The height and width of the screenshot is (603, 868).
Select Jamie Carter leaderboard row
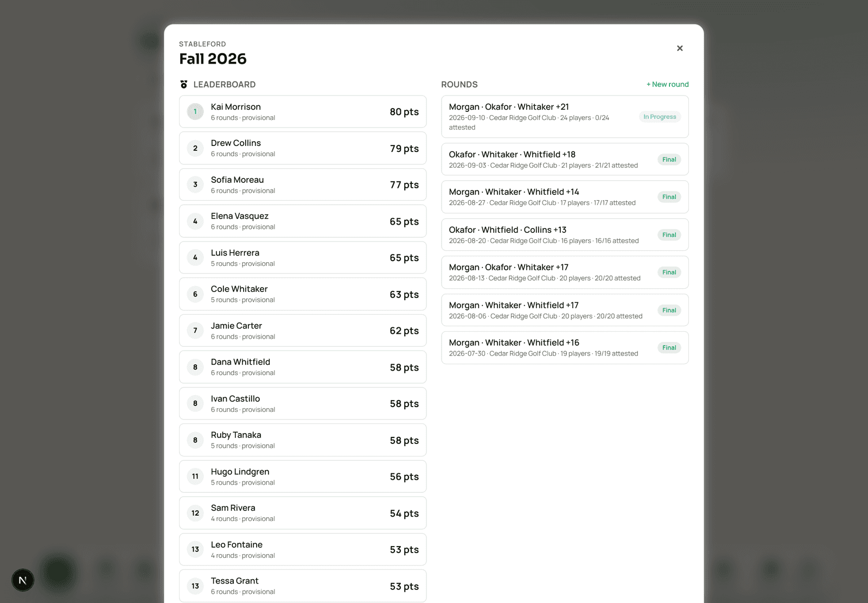tap(303, 331)
